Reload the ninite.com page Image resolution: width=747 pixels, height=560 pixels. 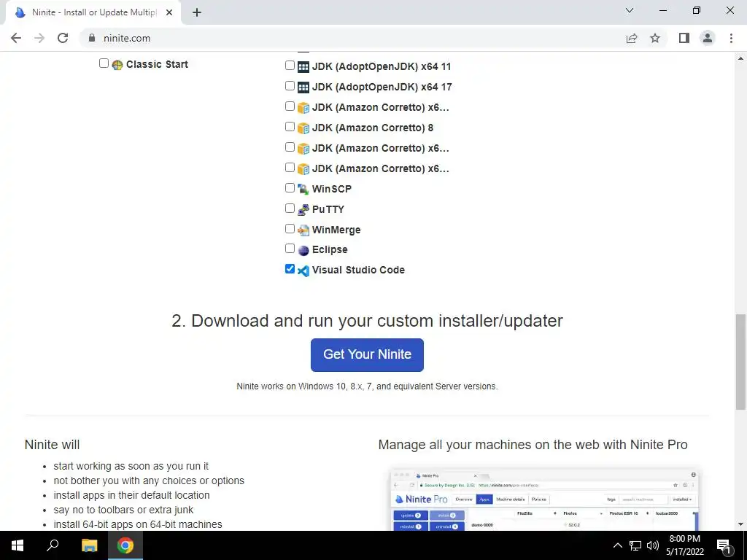63,38
